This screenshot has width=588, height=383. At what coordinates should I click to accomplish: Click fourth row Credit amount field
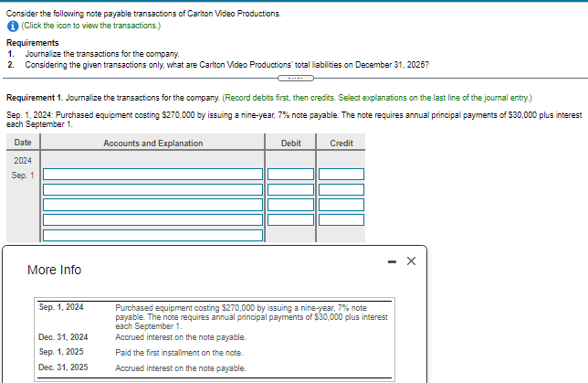pyautogui.click(x=341, y=219)
